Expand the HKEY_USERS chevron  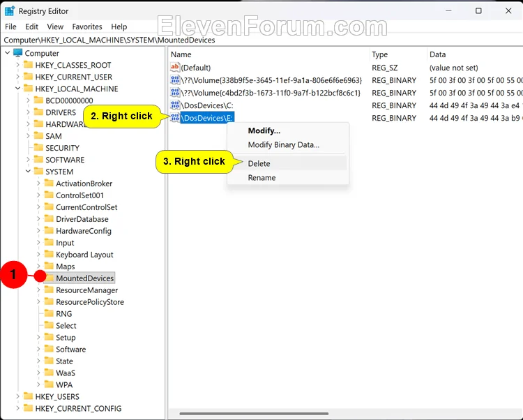tap(17, 396)
